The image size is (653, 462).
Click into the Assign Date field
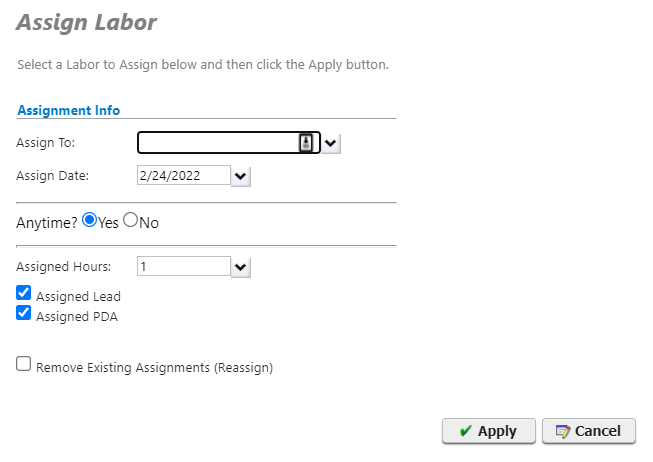click(182, 176)
